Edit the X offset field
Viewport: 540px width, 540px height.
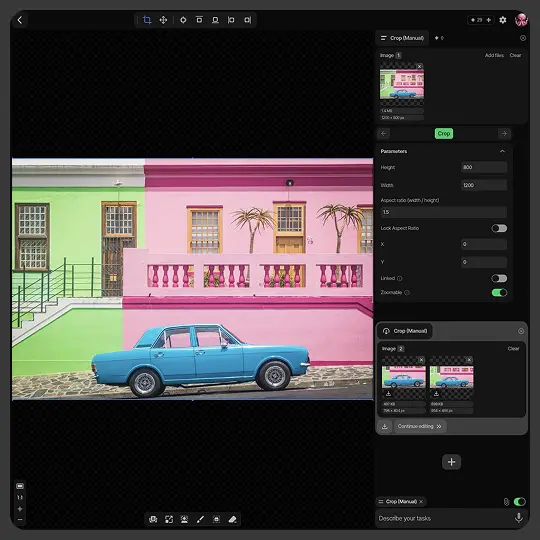point(484,244)
